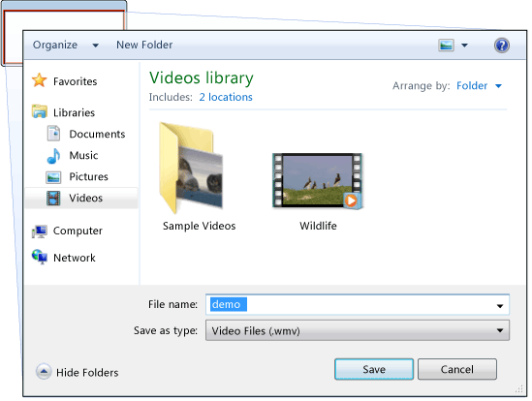Screen dimensions: 532x401
Task: Open the Help button
Action: point(502,46)
